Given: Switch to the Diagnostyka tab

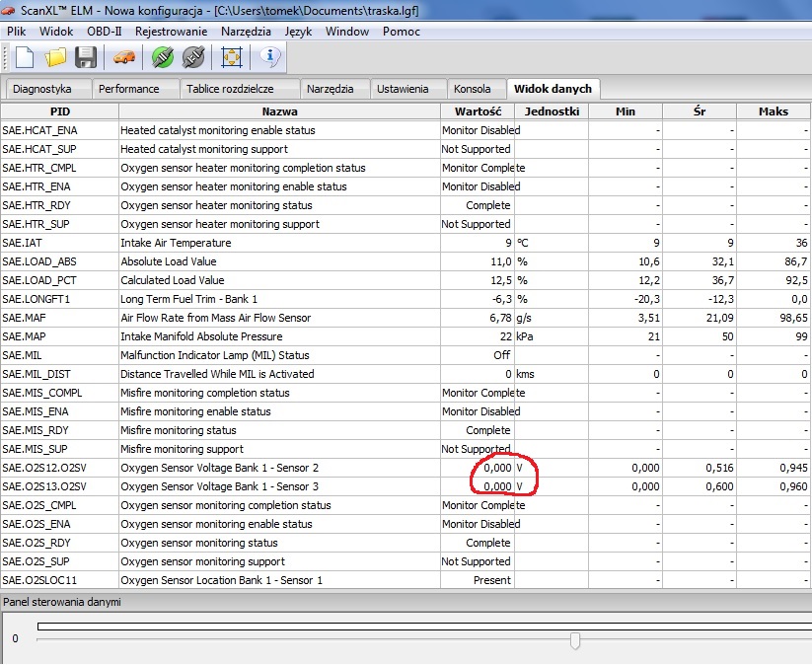Looking at the screenshot, I should click(x=42, y=89).
